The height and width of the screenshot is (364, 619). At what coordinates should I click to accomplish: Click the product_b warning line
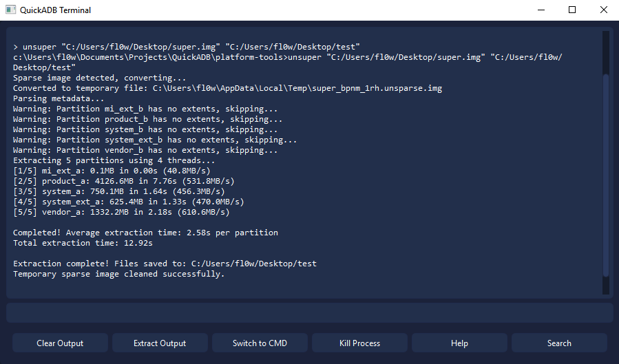click(147, 119)
